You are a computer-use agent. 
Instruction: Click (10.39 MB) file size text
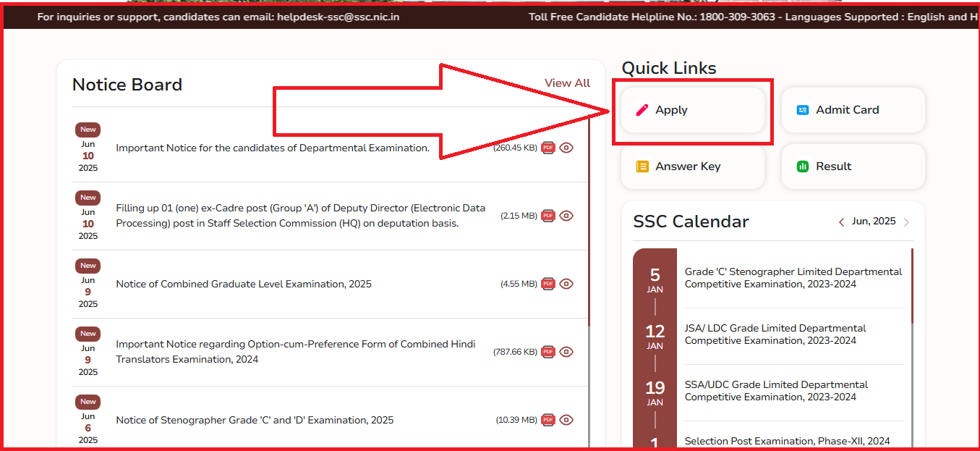[516, 420]
